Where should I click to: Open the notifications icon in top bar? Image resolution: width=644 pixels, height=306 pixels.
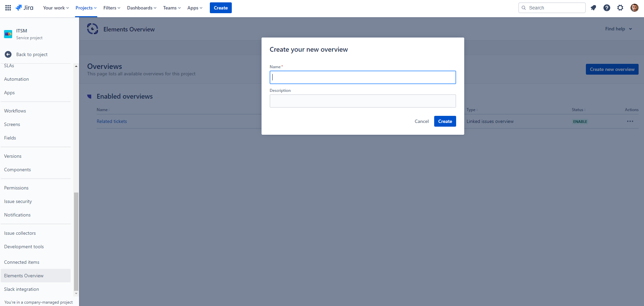593,8
